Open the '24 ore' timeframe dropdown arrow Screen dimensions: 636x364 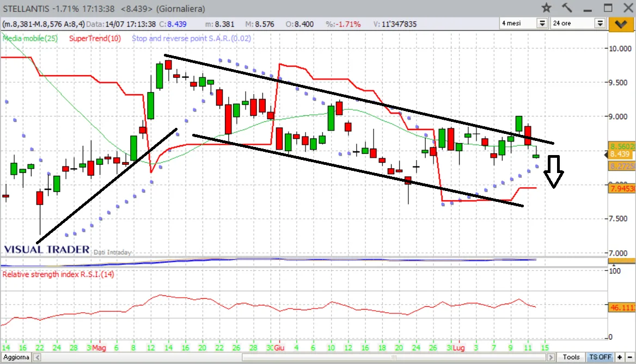[x=600, y=23]
